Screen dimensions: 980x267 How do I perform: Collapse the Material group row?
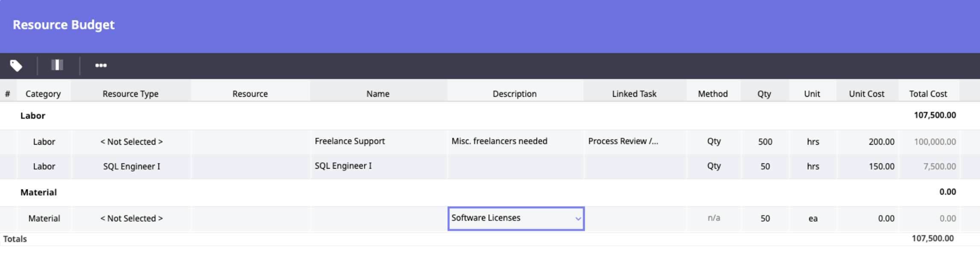point(38,192)
